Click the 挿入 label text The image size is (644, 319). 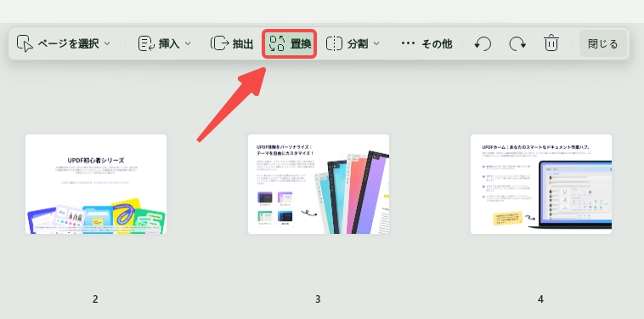point(169,43)
